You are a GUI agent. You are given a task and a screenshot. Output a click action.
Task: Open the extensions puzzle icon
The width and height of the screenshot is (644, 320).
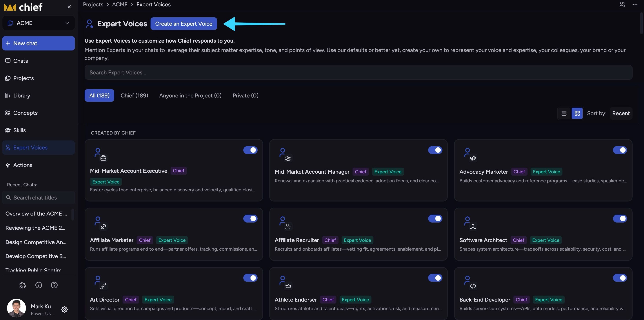23,285
